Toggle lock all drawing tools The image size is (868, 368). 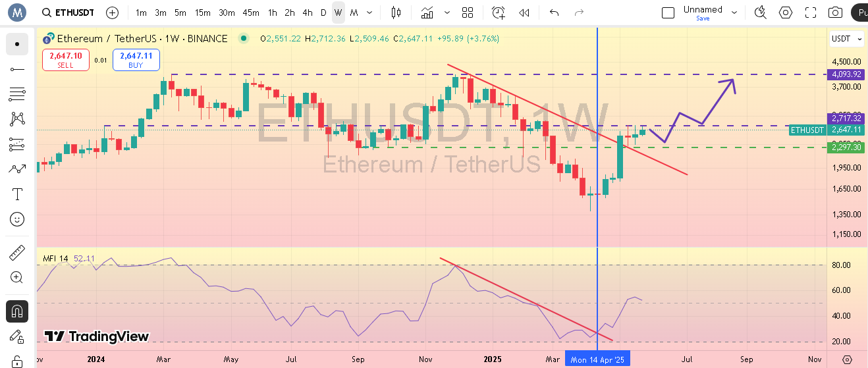17,361
